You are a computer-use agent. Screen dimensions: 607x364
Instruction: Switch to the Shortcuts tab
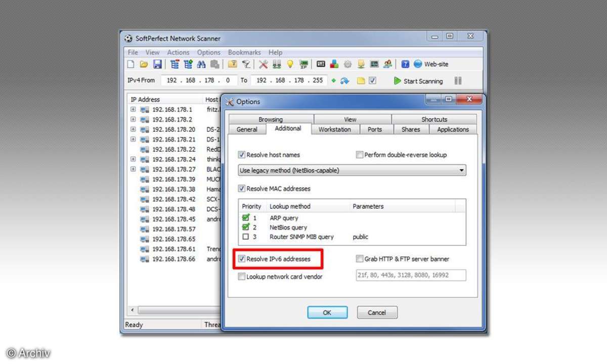click(x=435, y=119)
